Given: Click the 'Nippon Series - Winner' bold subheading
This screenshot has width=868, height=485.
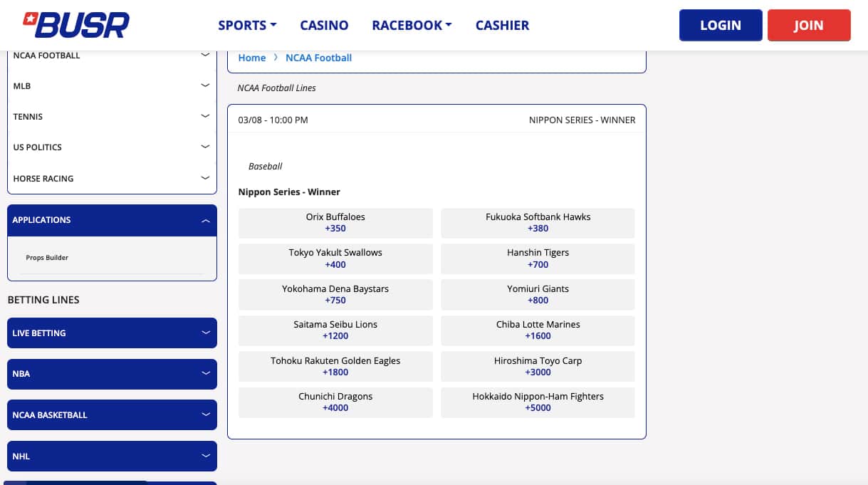Looking at the screenshot, I should pyautogui.click(x=289, y=192).
